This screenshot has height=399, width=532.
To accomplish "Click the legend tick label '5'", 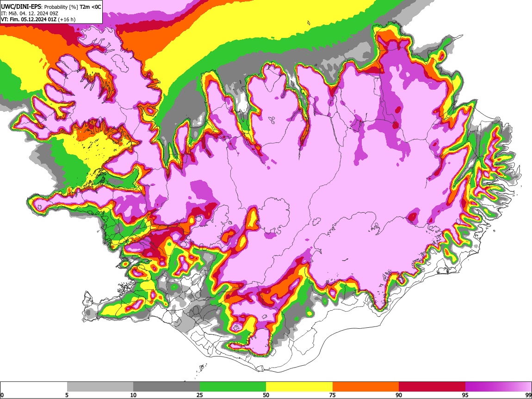I will tap(67, 395).
